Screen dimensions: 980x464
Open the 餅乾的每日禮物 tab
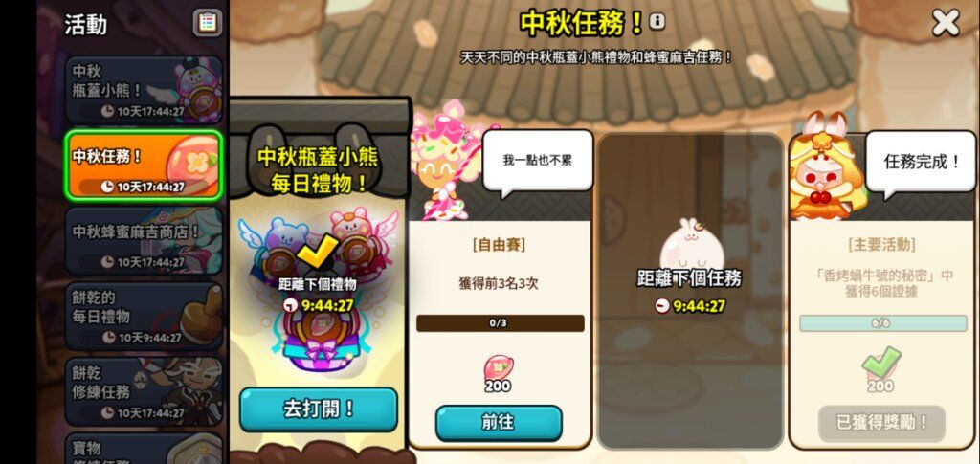[x=144, y=317]
